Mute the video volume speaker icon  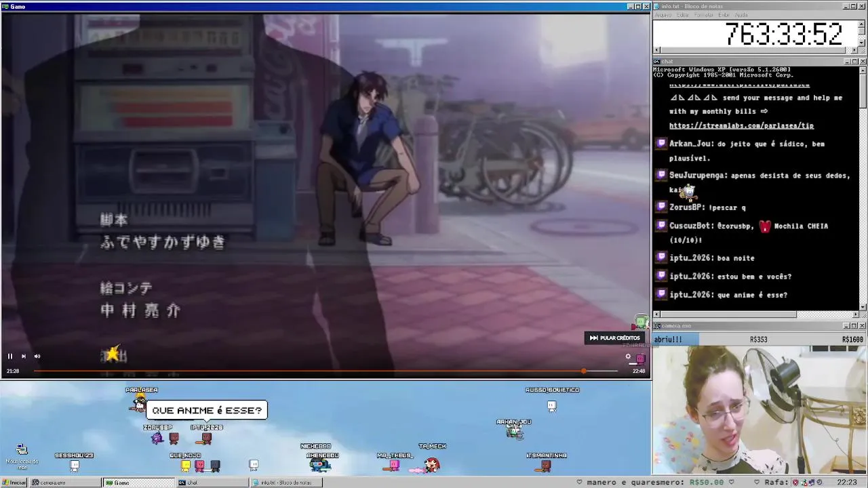[37, 356]
